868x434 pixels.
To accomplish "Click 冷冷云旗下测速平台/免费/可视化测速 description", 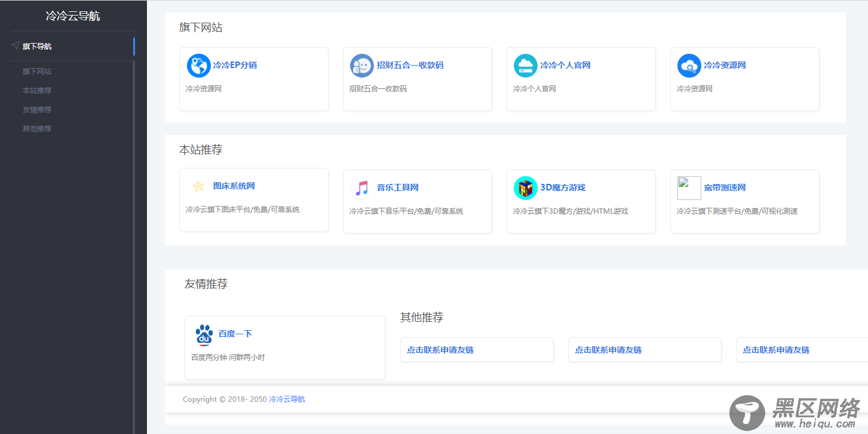I will click(x=737, y=211).
